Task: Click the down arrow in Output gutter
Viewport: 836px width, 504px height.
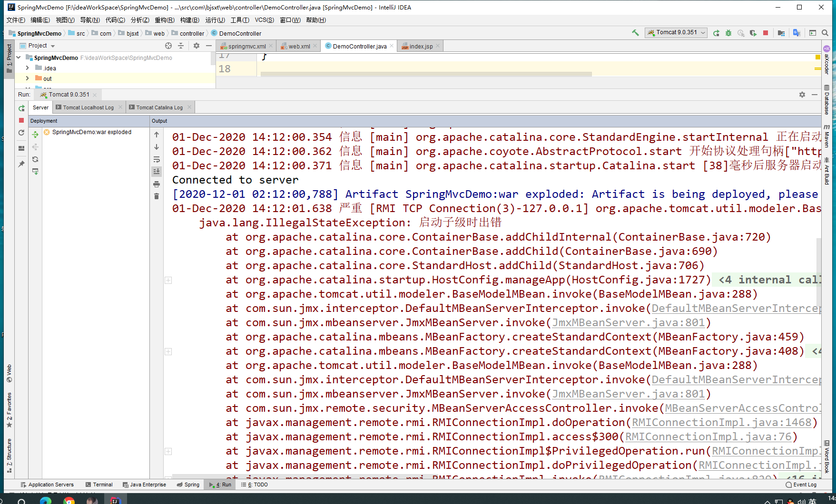Action: coord(157,147)
